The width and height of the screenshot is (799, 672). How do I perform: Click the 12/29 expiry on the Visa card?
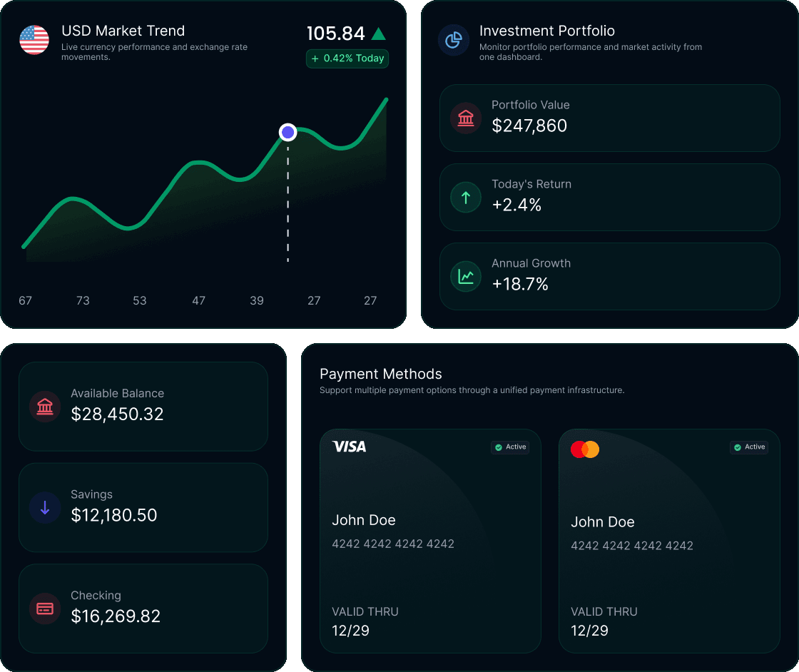(350, 631)
